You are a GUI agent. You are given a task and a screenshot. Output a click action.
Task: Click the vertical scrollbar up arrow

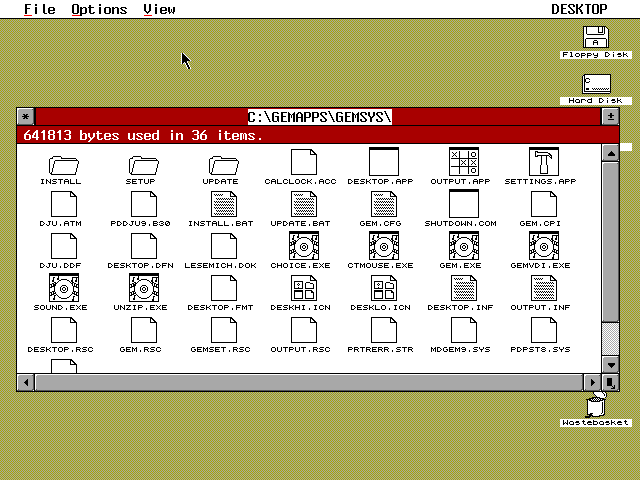point(611,153)
